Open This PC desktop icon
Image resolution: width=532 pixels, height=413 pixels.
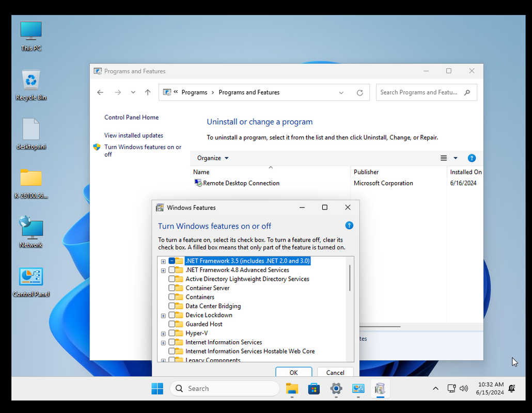pos(31,36)
